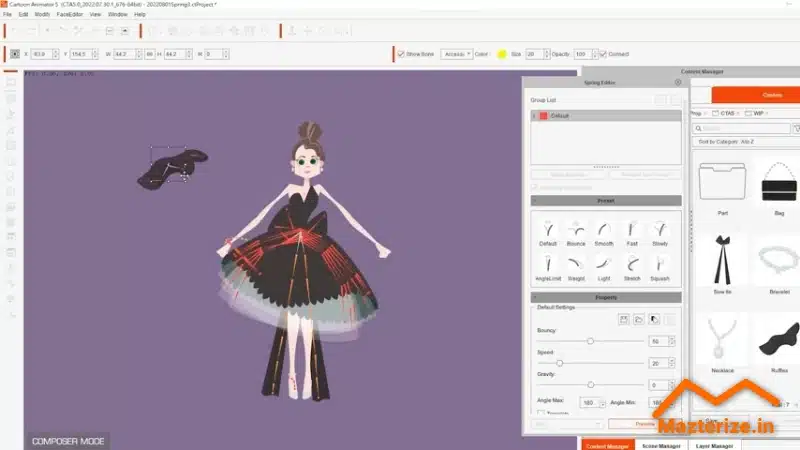Click the WIP breadcrumb folder
Viewport: 800px width, 450px height.
(756, 113)
